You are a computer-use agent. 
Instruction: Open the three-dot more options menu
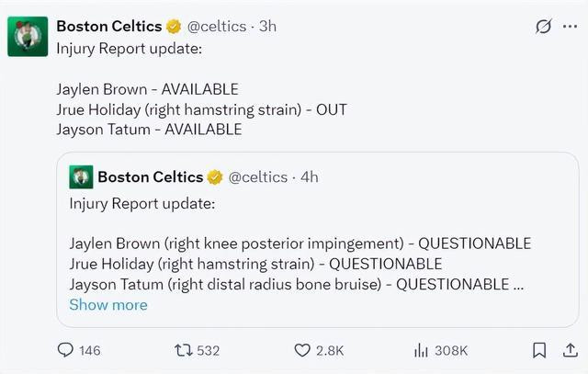(x=570, y=27)
